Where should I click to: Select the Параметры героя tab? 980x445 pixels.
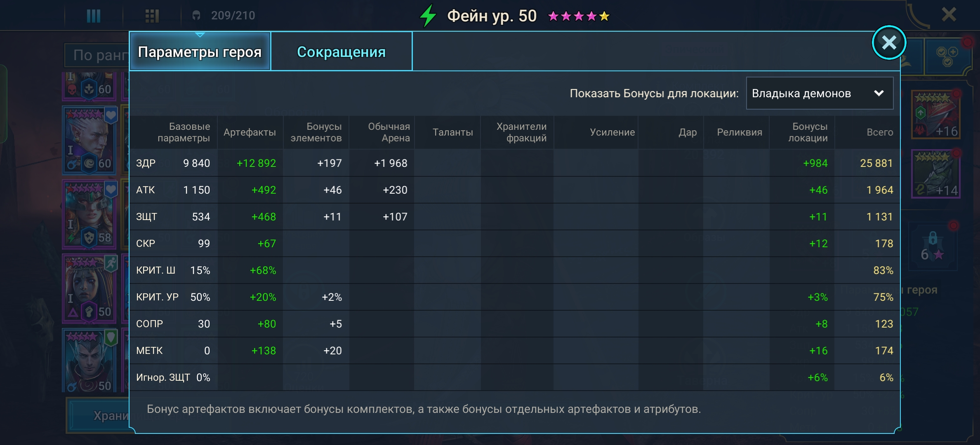pos(200,52)
